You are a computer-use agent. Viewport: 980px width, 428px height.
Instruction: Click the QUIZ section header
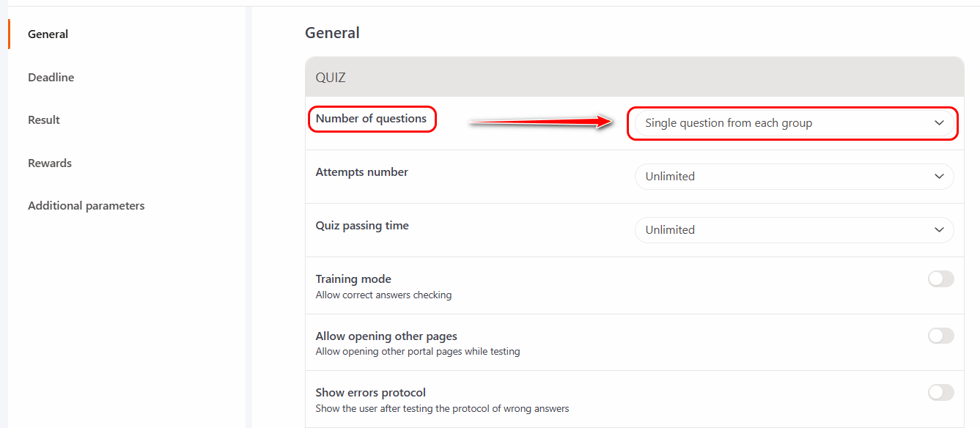pos(331,78)
